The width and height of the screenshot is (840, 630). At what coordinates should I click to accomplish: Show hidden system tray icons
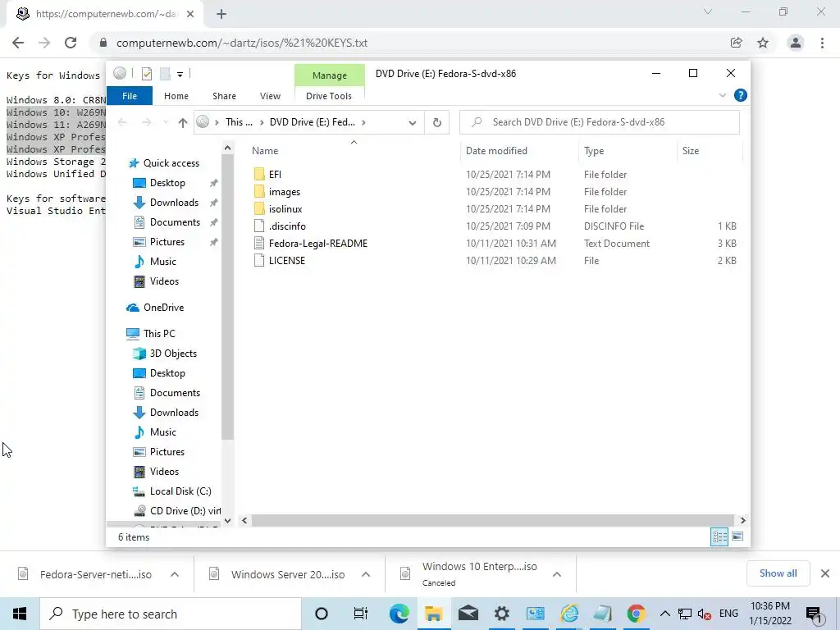click(x=664, y=614)
